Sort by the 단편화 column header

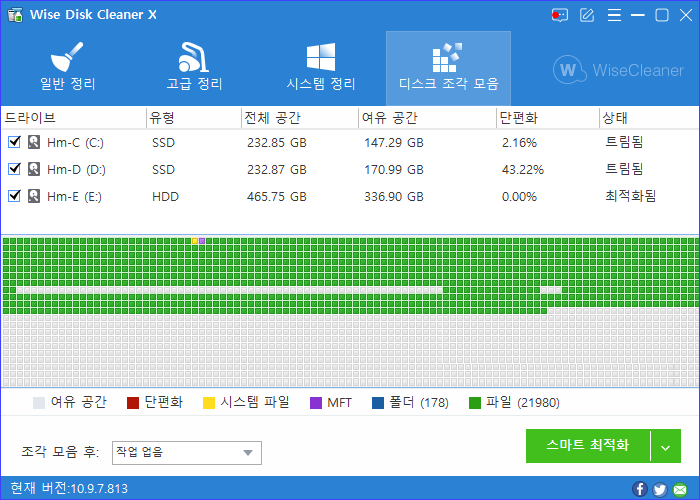548,118
